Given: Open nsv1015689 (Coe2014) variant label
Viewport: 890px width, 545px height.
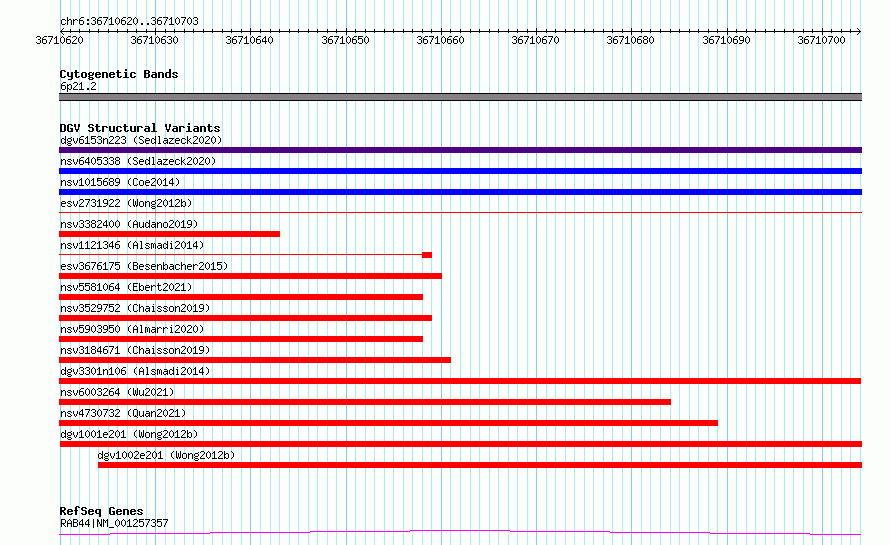Looking at the screenshot, I should click(120, 182).
